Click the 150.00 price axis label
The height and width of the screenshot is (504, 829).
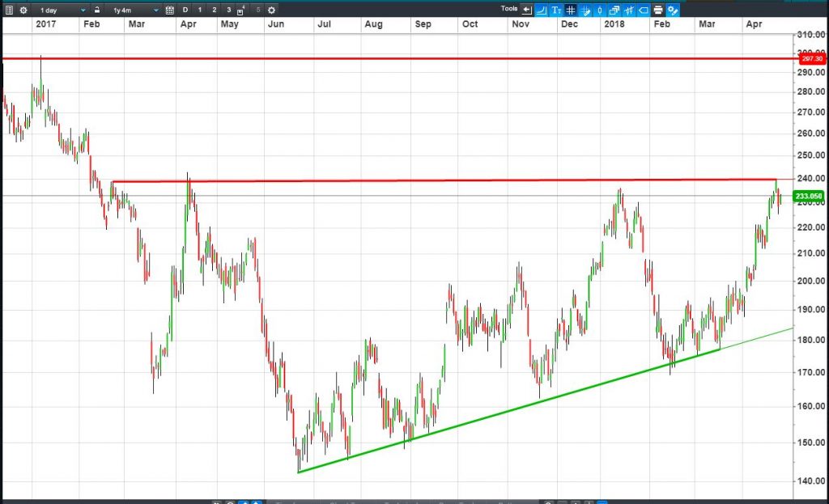pyautogui.click(x=811, y=443)
